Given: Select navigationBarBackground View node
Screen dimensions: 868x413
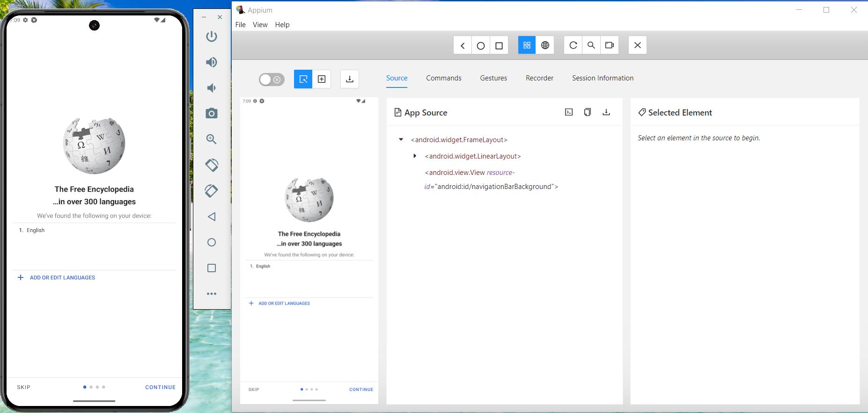Looking at the screenshot, I should (491, 180).
